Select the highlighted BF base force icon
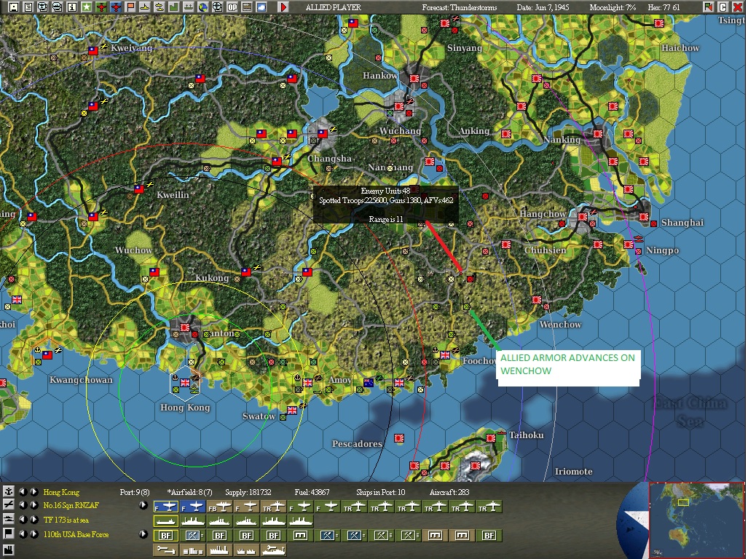Screen dimensions: 756x559 (166, 536)
